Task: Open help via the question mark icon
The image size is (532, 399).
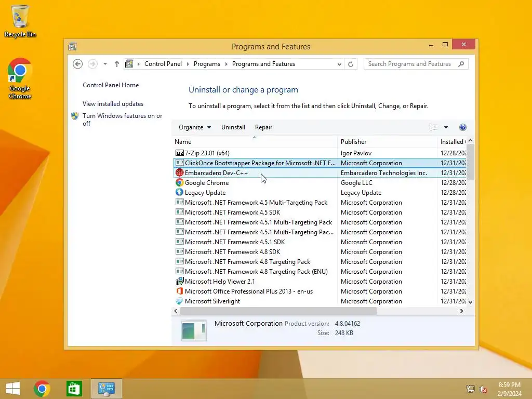Action: [x=463, y=127]
